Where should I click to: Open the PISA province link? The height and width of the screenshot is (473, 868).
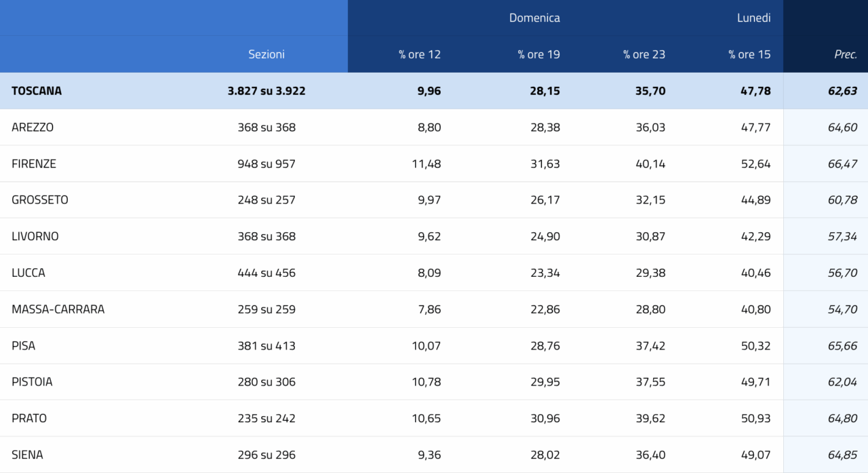click(x=24, y=345)
